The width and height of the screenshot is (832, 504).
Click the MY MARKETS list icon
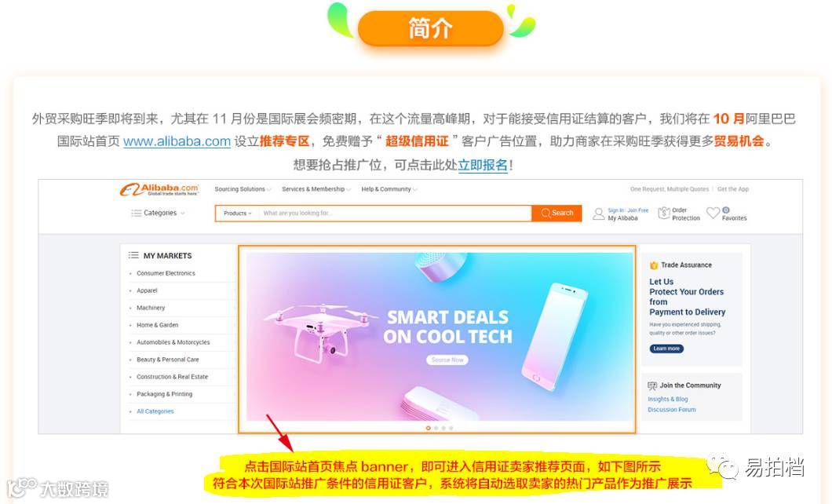(133, 255)
